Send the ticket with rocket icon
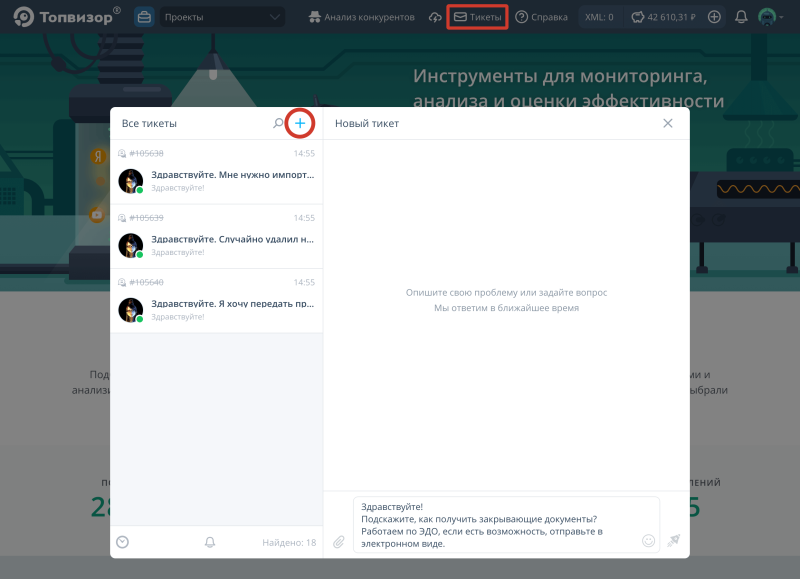This screenshot has height=579, width=800. click(x=674, y=540)
